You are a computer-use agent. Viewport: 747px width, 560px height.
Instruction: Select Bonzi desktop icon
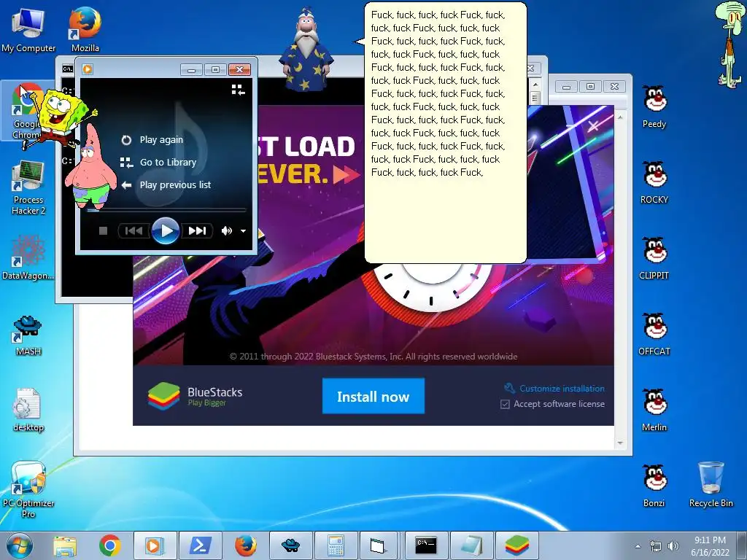pos(654,486)
